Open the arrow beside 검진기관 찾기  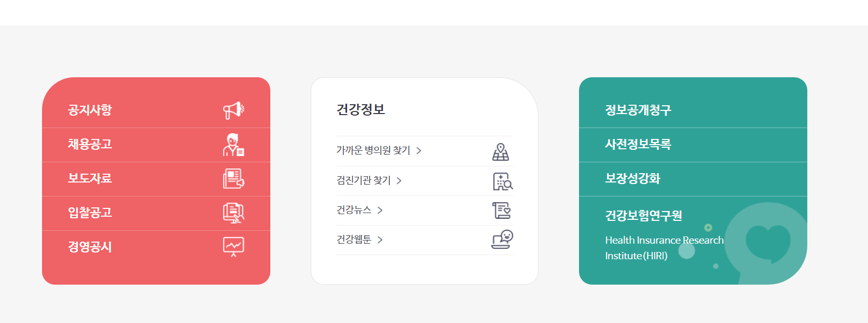point(399,180)
